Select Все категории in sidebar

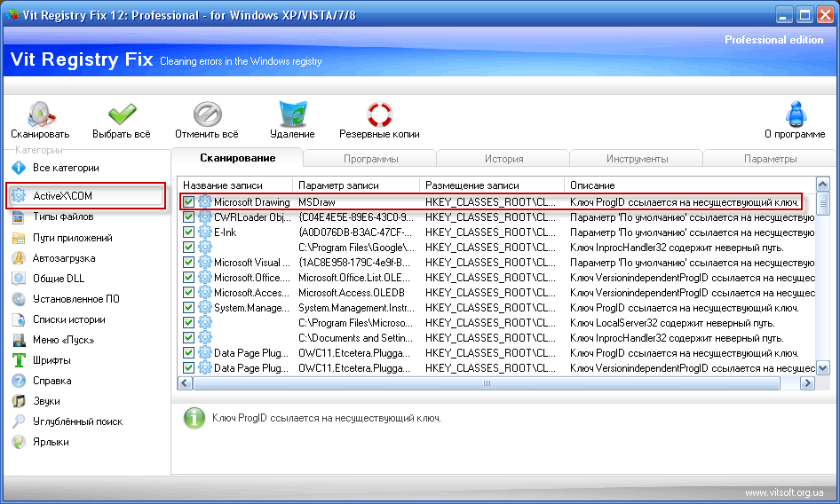[65, 168]
